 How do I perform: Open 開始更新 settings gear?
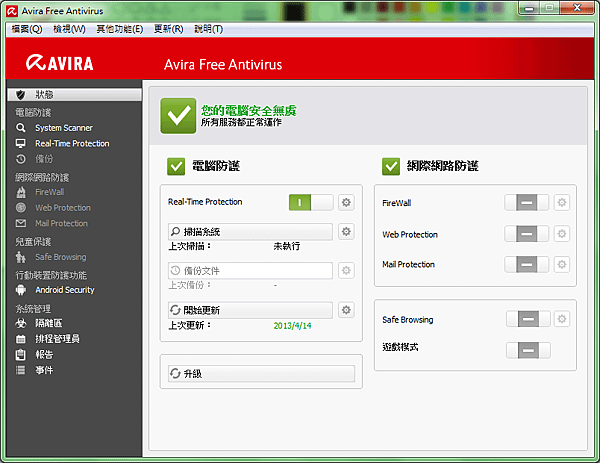pyautogui.click(x=346, y=310)
